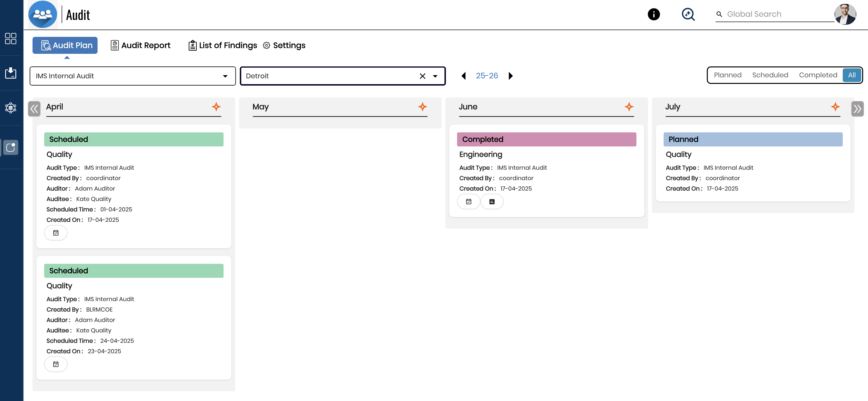Image resolution: width=868 pixels, height=401 pixels.
Task: Open the dashboard grid icon in the sidebar
Action: (x=10, y=39)
